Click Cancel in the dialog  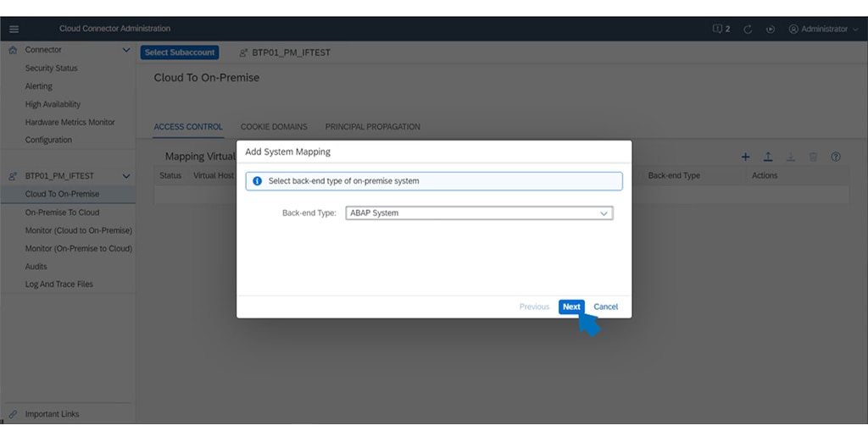point(605,307)
